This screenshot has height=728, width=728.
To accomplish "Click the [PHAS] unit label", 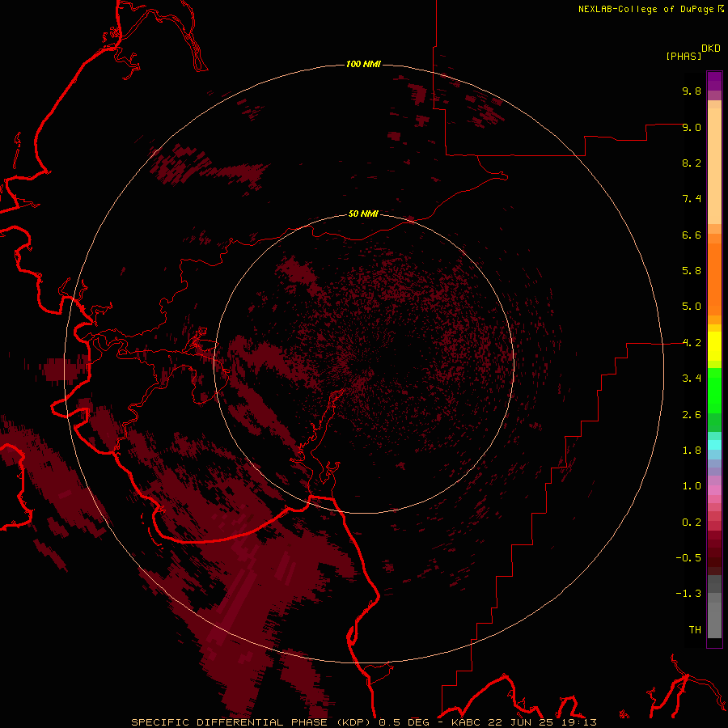I will click(x=684, y=57).
